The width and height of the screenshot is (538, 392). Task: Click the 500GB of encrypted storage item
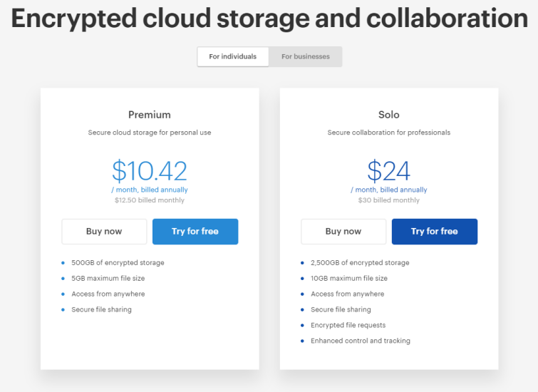coord(118,262)
